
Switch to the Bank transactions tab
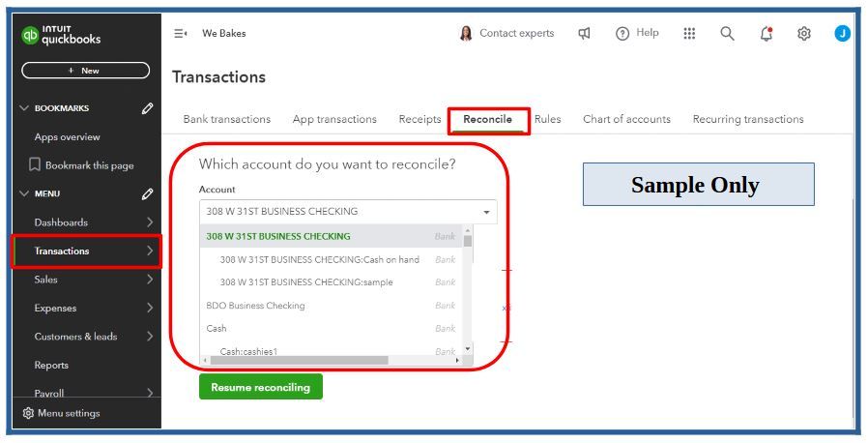pos(227,119)
